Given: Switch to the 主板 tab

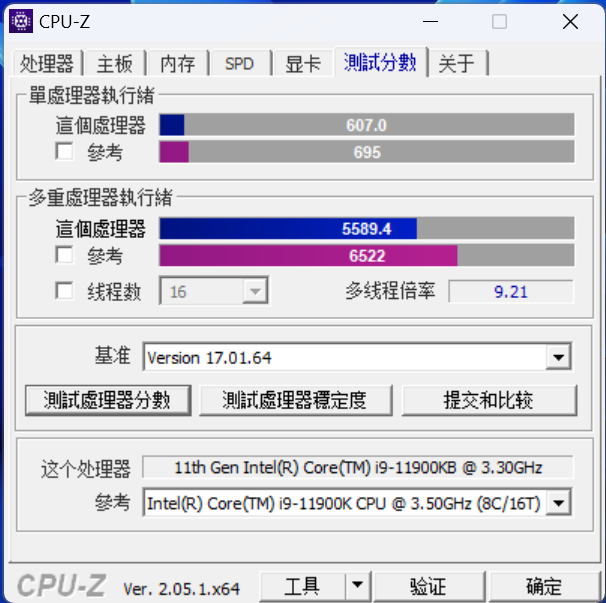Looking at the screenshot, I should click(115, 63).
